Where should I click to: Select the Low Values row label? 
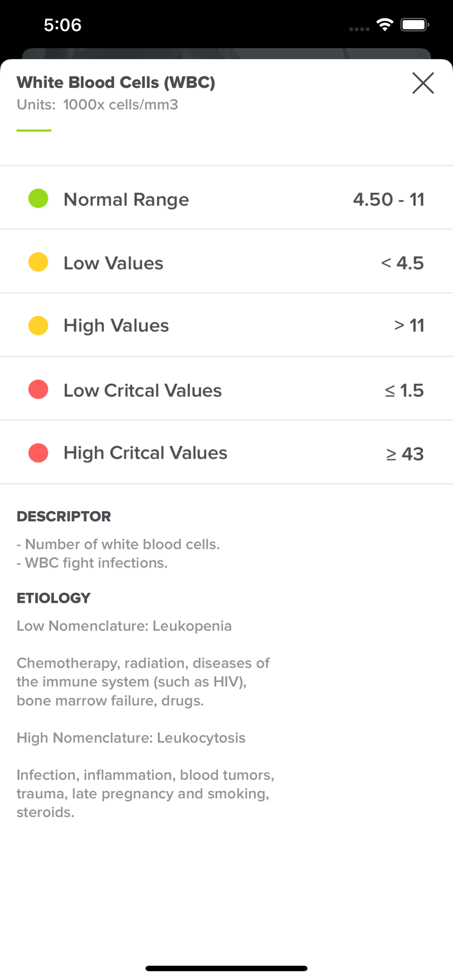pos(113,263)
